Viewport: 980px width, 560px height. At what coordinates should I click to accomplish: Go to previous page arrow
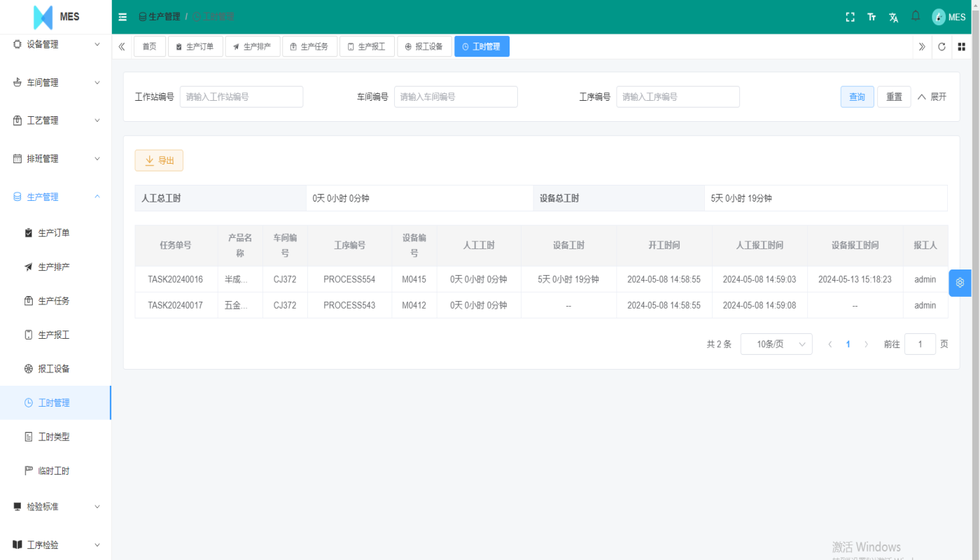point(830,344)
